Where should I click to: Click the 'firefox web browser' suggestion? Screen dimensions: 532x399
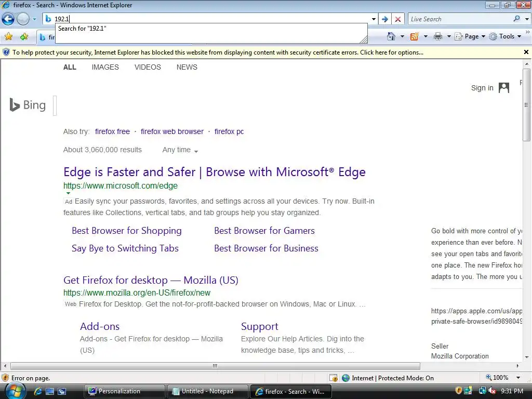[172, 131]
